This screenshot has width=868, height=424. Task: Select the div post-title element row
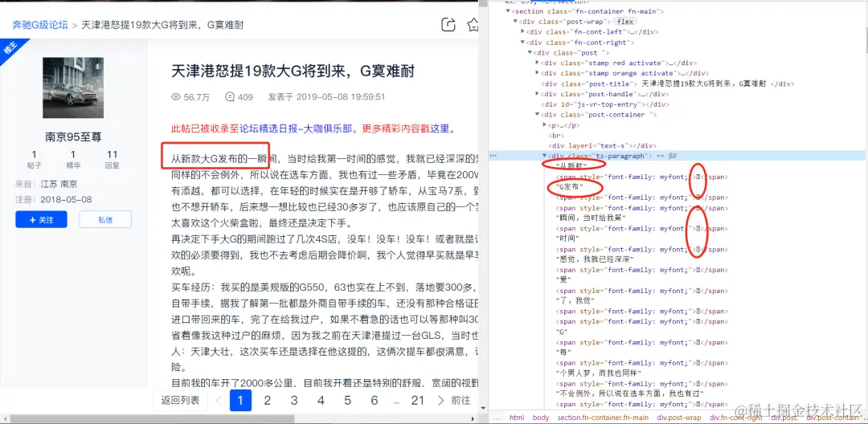[669, 84]
